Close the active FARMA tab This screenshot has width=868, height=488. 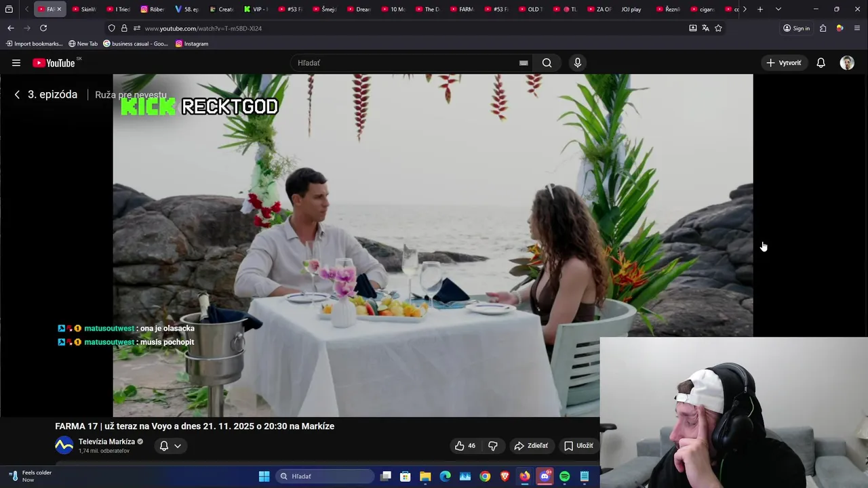(x=59, y=9)
